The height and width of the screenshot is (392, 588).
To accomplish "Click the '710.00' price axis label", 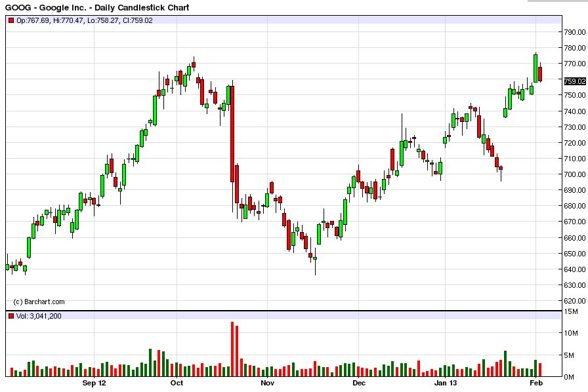I will pos(574,159).
